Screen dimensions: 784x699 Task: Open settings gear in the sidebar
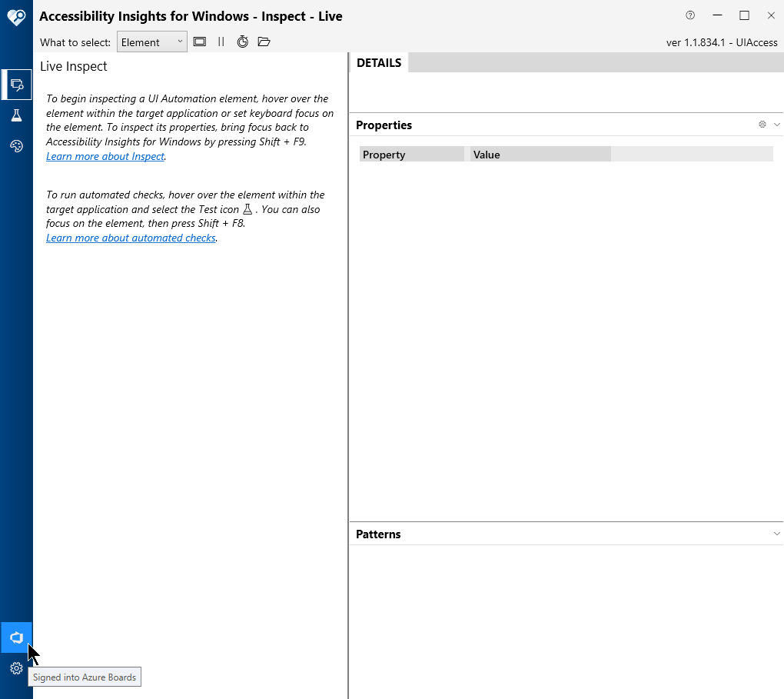tap(16, 668)
